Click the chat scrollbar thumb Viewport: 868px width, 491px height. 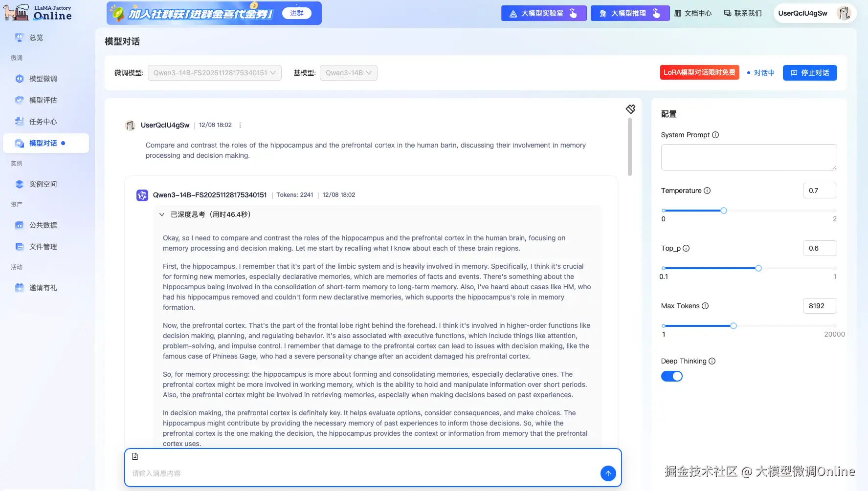pyautogui.click(x=630, y=147)
